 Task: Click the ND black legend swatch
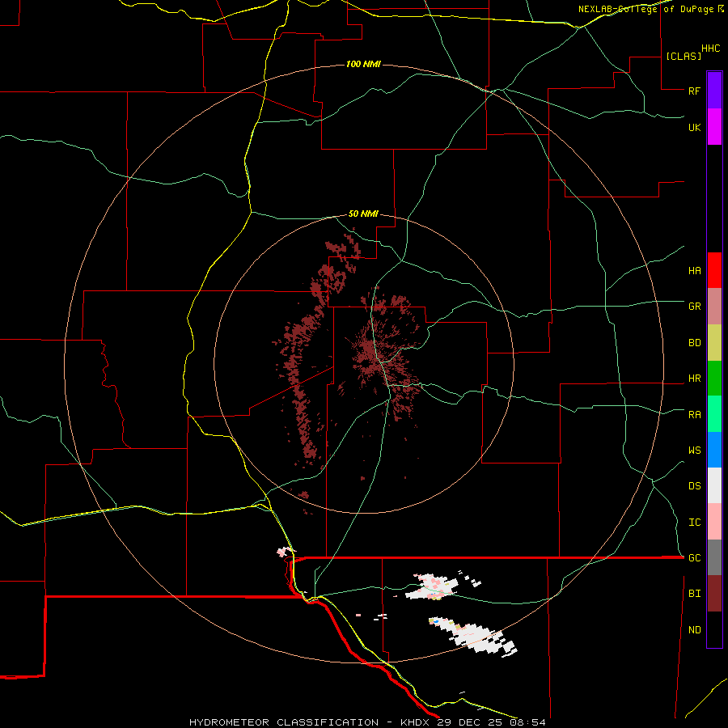point(714,629)
